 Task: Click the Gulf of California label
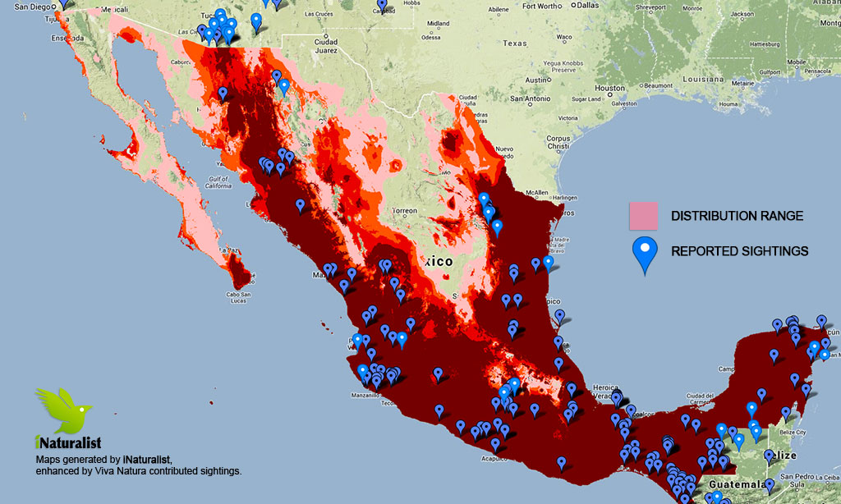tap(218, 182)
